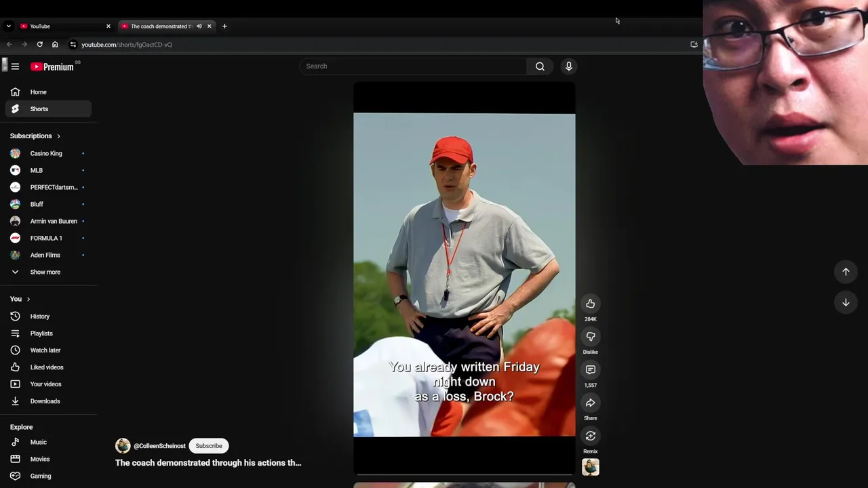Open Watch later list
Image resolution: width=868 pixels, height=488 pixels.
point(48,350)
